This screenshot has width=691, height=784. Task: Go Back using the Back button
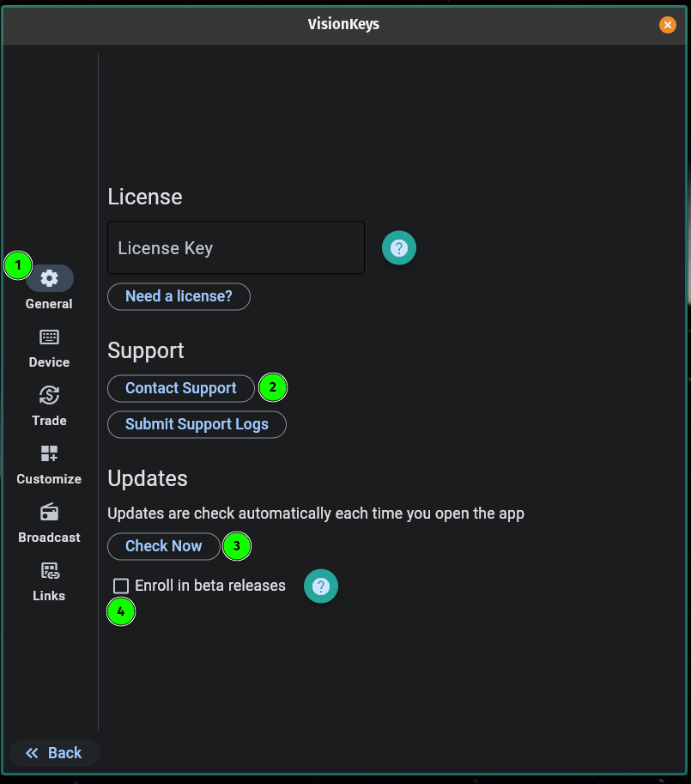[x=54, y=753]
